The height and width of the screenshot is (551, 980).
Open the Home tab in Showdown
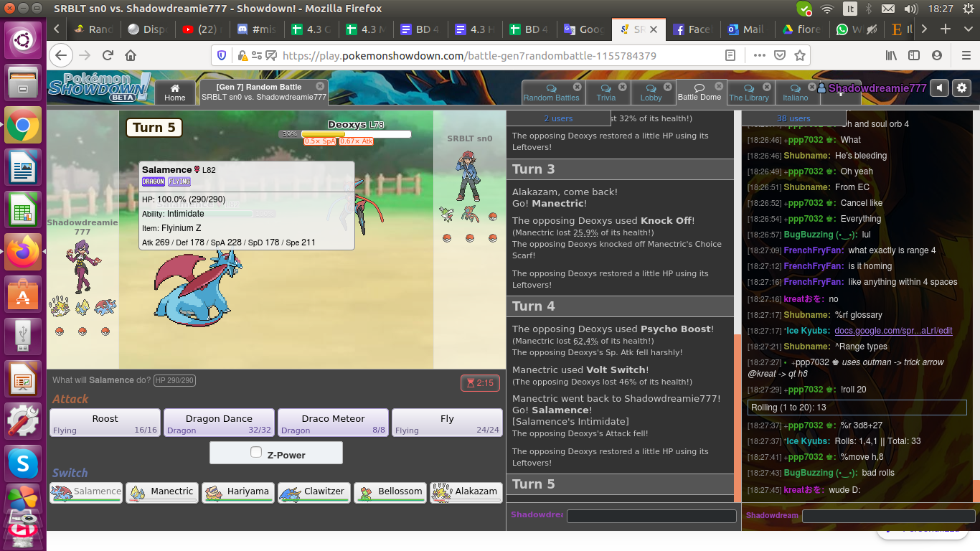174,93
